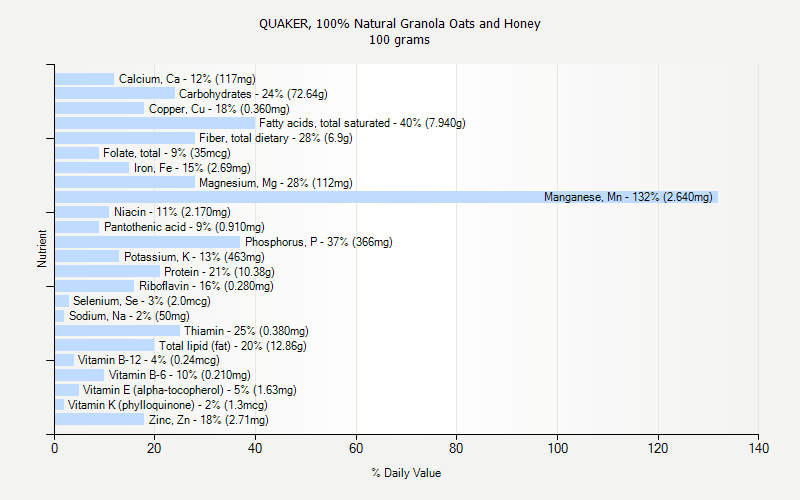Select 'Thiamin - 25% (0.380mg)' label

tap(246, 331)
